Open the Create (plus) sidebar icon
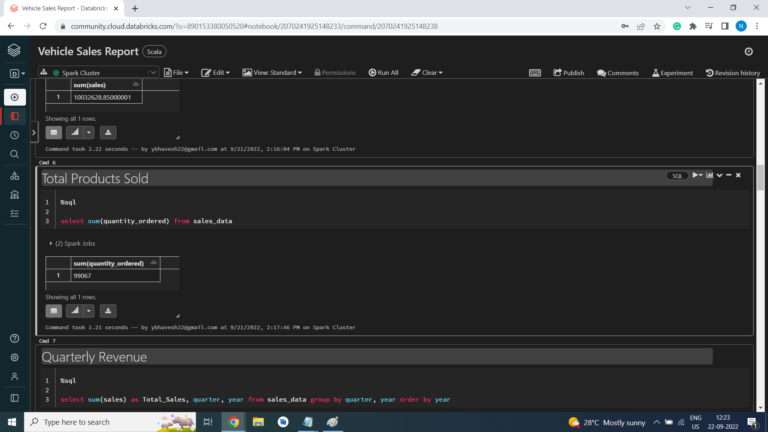The width and height of the screenshot is (768, 432). [14, 97]
